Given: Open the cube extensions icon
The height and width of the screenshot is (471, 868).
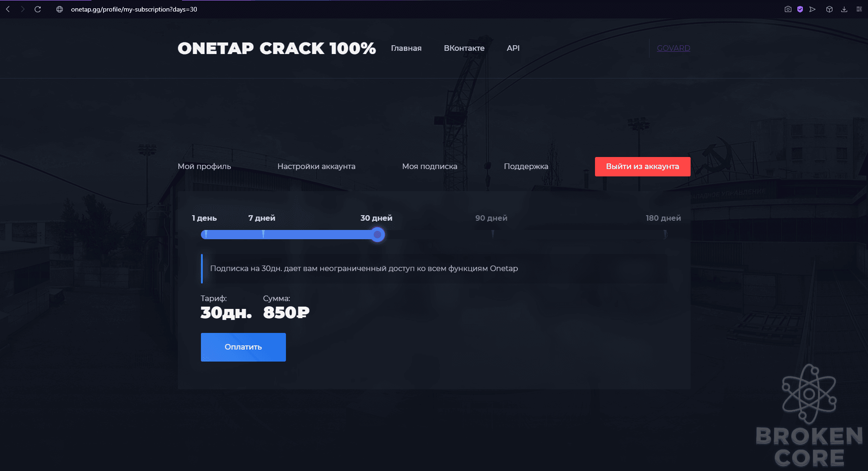Looking at the screenshot, I should point(830,9).
